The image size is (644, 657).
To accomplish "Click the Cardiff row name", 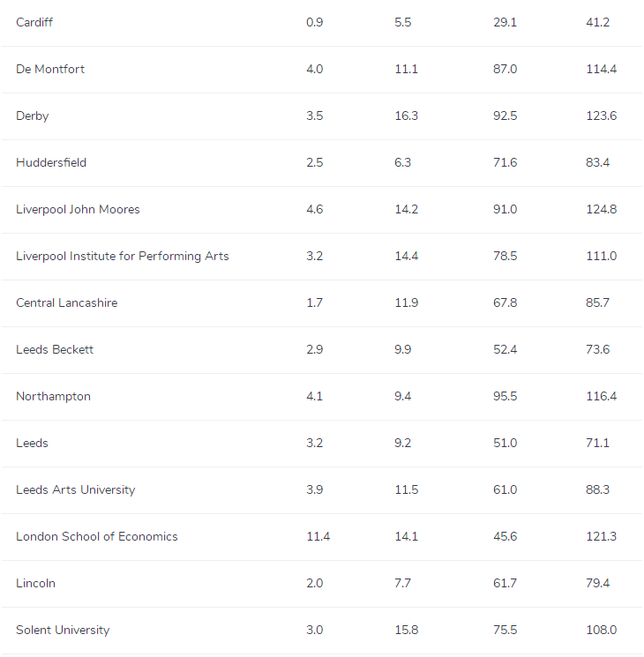I will pyautogui.click(x=34, y=22).
